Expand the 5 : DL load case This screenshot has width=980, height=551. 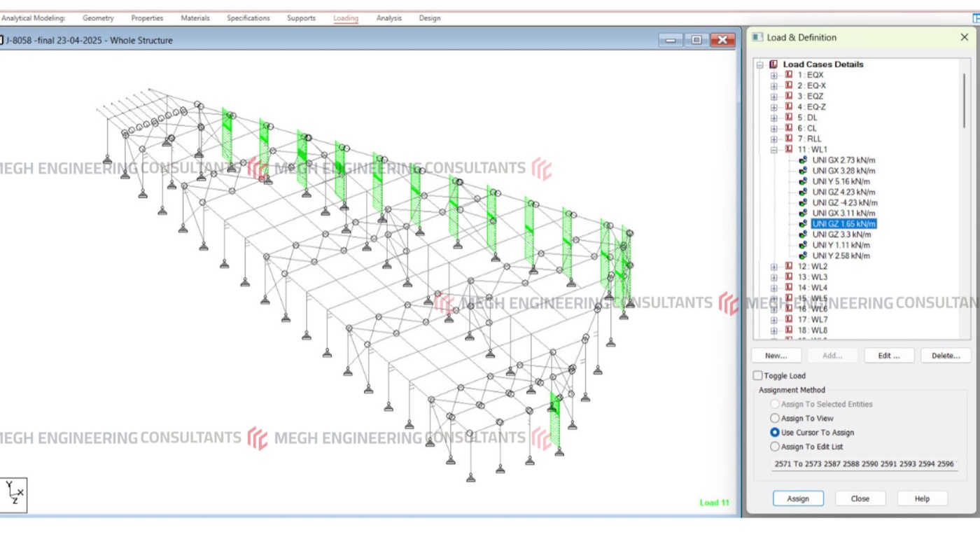(774, 118)
